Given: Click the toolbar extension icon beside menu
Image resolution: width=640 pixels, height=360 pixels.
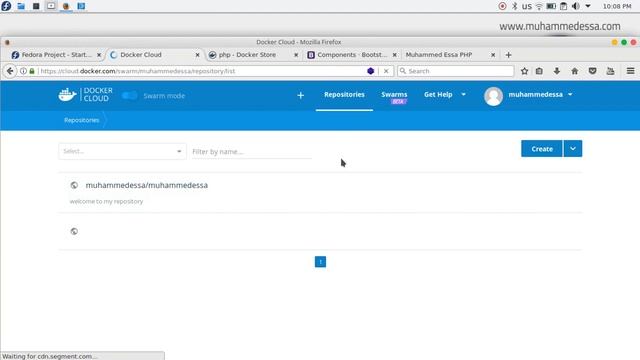Looking at the screenshot, I should [x=611, y=71].
